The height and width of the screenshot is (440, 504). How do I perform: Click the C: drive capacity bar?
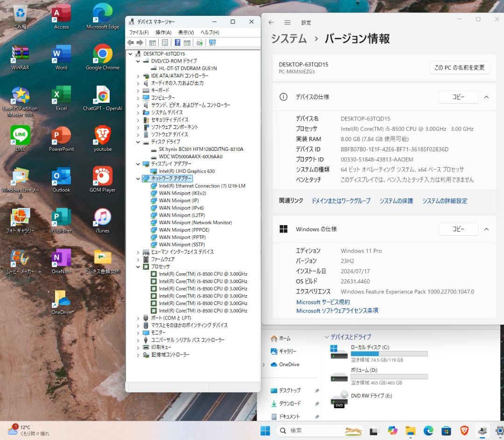tap(389, 353)
